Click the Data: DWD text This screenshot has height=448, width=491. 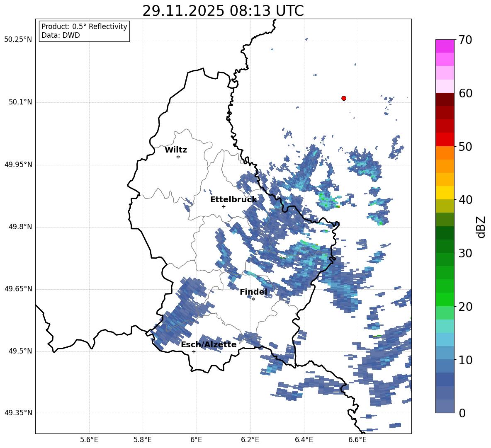click(61, 35)
